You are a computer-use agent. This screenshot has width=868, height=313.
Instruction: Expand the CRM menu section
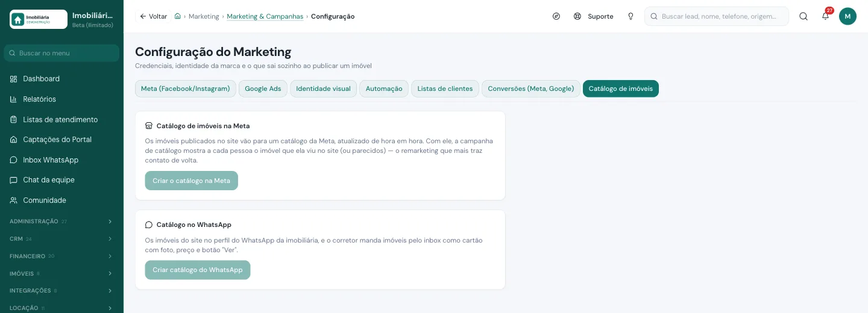[x=61, y=239]
